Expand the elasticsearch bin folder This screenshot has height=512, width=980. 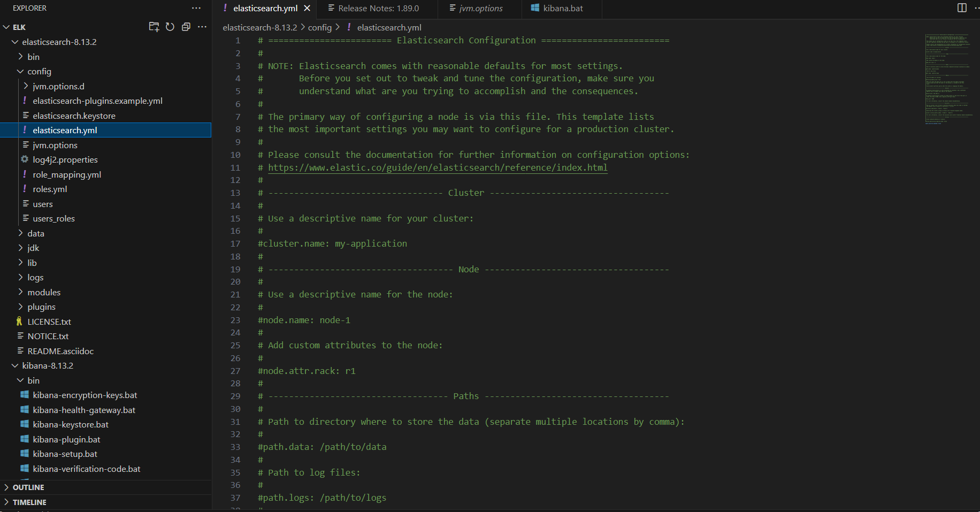pyautogui.click(x=20, y=57)
